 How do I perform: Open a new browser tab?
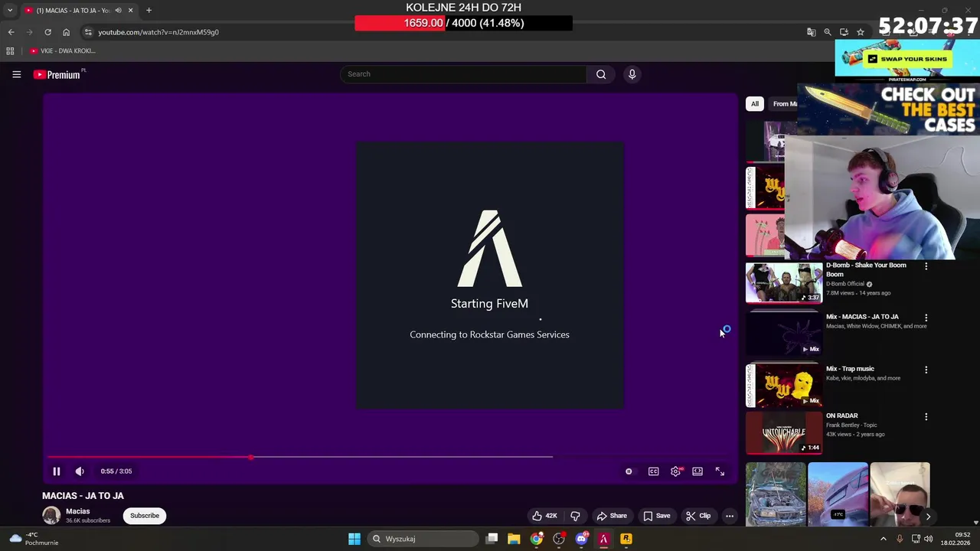click(x=149, y=11)
